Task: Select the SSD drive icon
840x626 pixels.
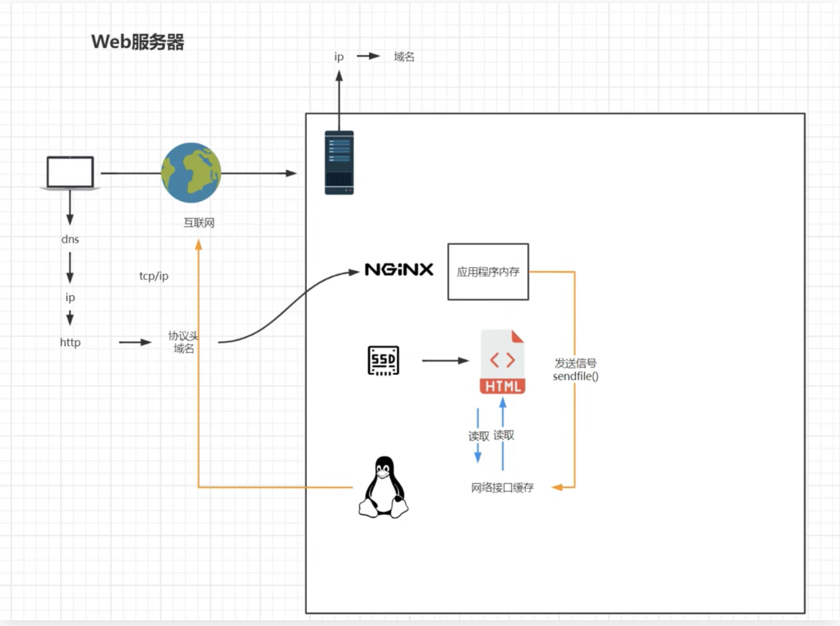Action: [383, 361]
